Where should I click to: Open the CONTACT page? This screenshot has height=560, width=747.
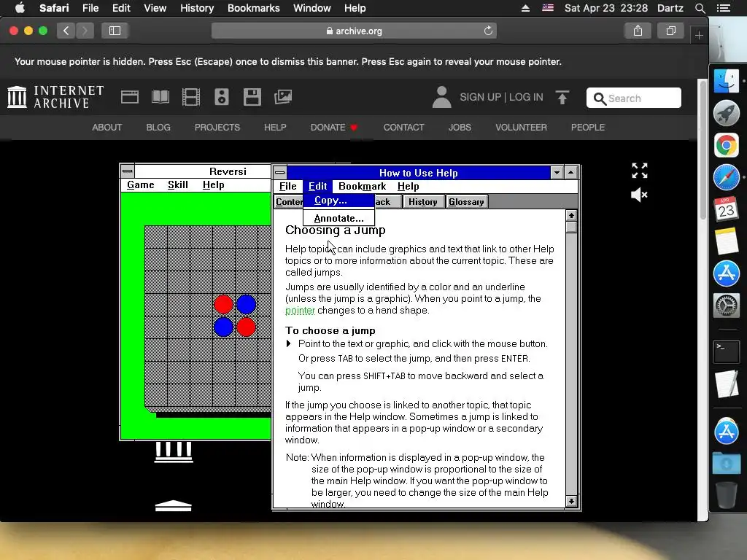(x=403, y=128)
